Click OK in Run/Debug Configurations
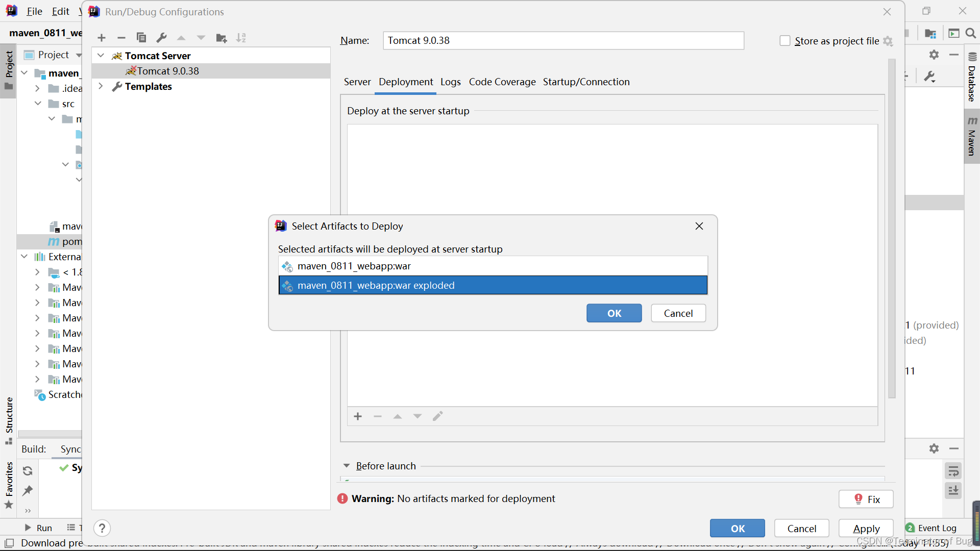 738,529
